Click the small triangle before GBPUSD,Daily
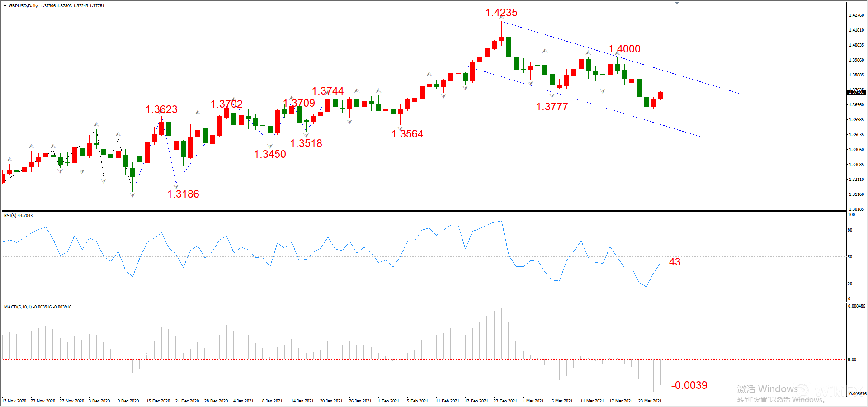This screenshot has height=407, width=868. pos(5,6)
